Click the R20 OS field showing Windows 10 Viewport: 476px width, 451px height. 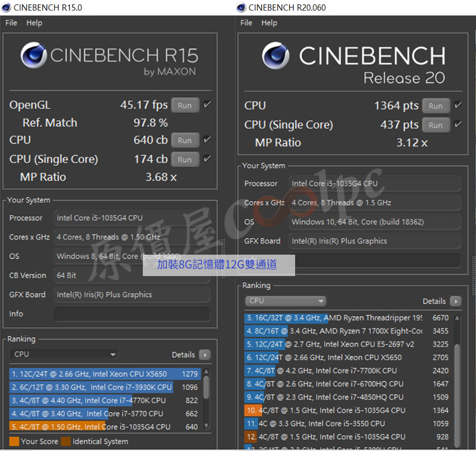375,222
